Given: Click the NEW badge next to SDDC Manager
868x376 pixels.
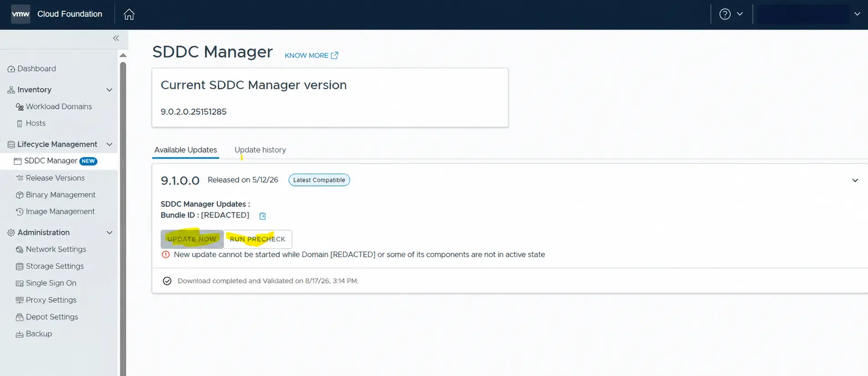Looking at the screenshot, I should [88, 161].
